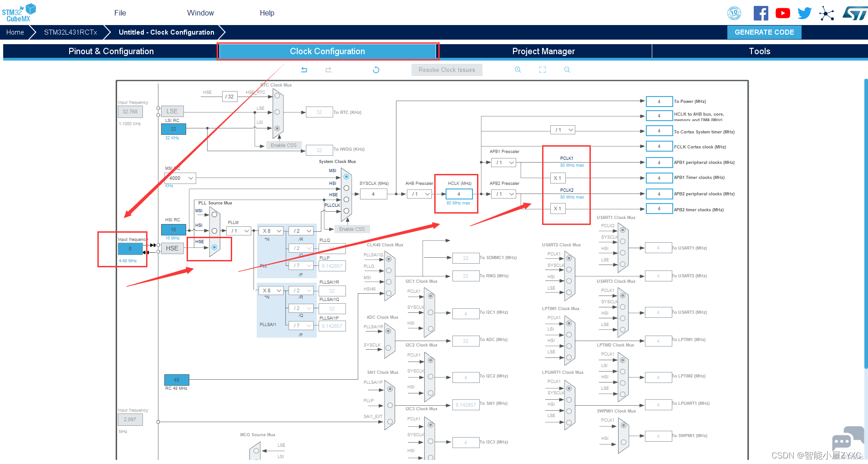The image size is (868, 464).
Task: Open the Facebook page icon
Action: coord(761,13)
